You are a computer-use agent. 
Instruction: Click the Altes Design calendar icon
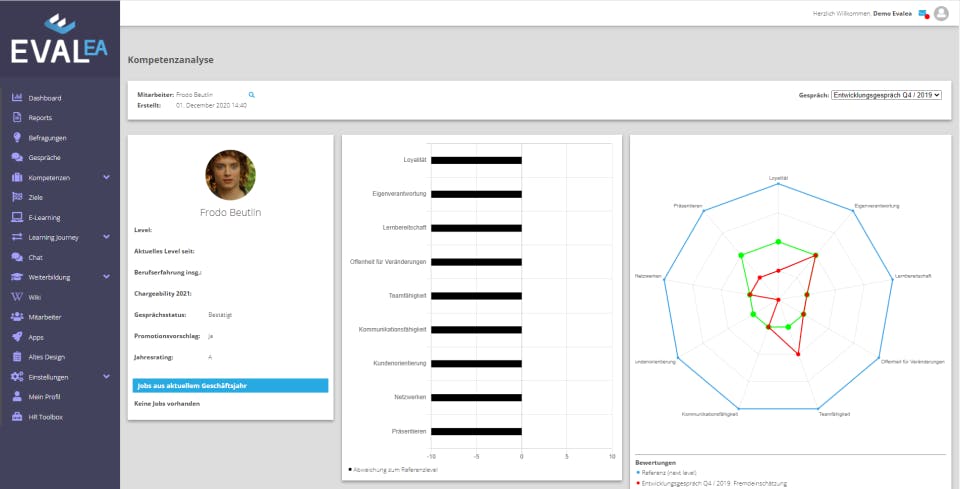17,357
